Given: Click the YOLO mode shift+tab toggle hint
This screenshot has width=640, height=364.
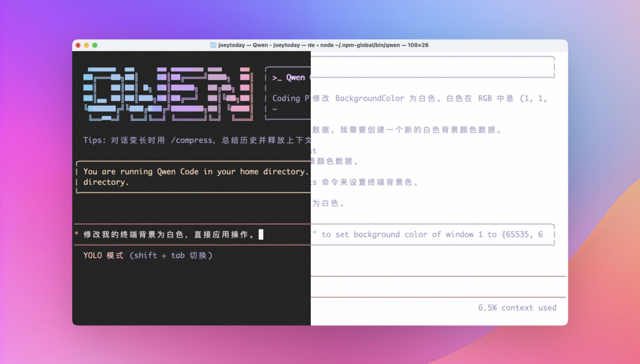Looking at the screenshot, I should click(x=148, y=255).
